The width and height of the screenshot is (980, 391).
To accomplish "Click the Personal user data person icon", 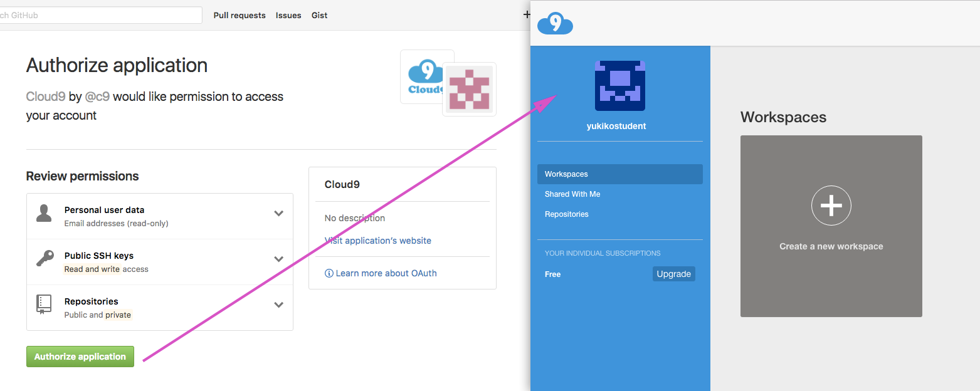I will (44, 213).
